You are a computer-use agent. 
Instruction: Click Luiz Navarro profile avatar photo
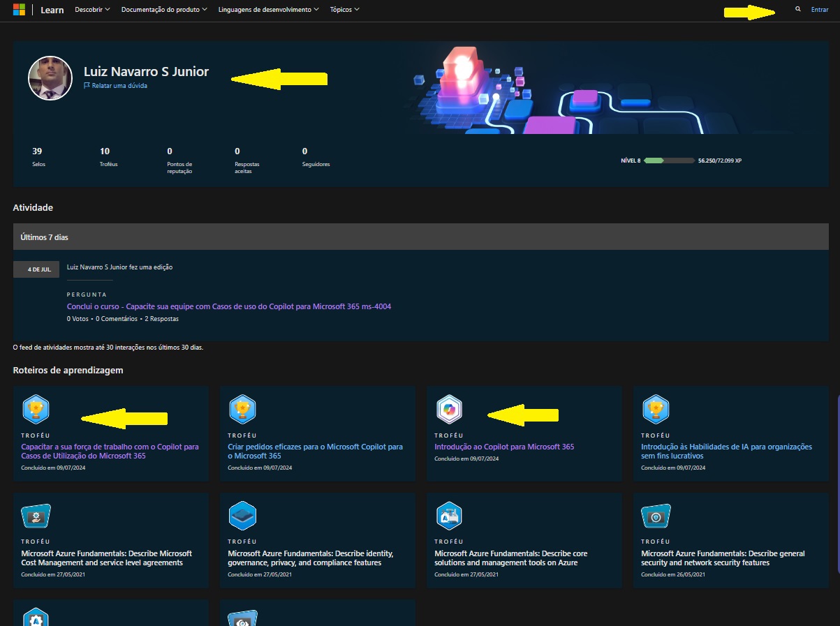tap(50, 78)
